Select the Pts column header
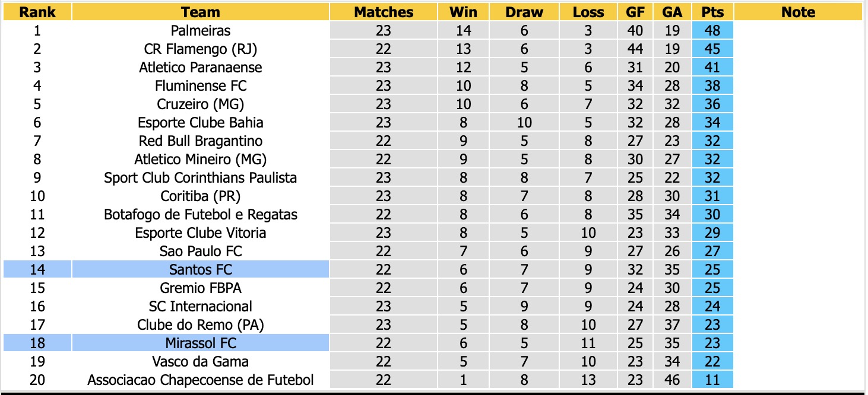 point(712,12)
